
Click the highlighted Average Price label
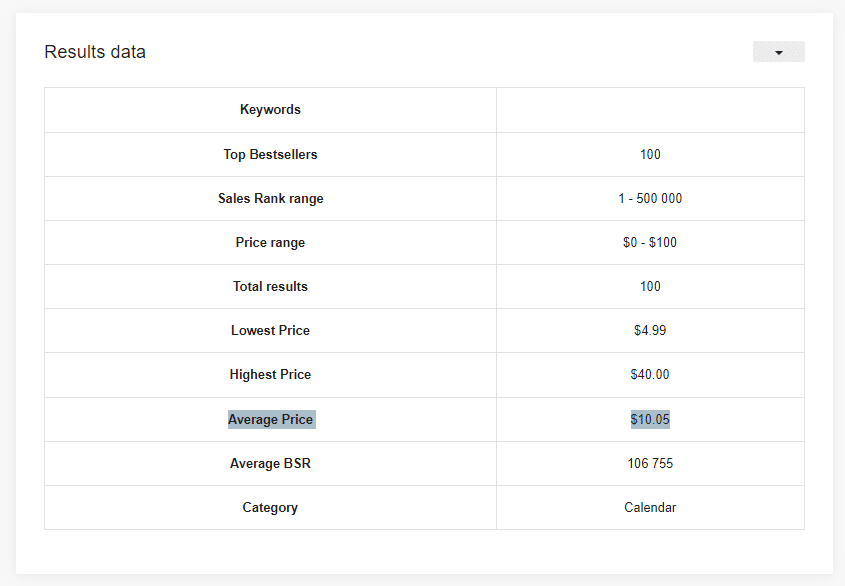[271, 419]
